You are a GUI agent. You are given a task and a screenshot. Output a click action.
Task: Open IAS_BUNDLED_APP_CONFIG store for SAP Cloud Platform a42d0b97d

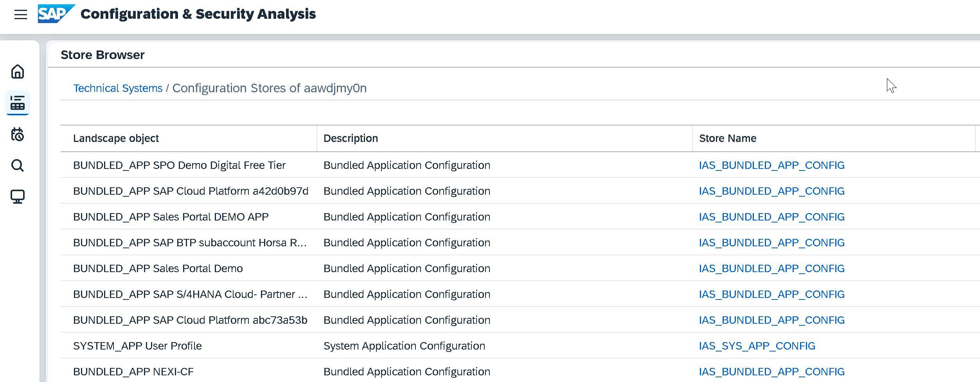pyautogui.click(x=771, y=191)
